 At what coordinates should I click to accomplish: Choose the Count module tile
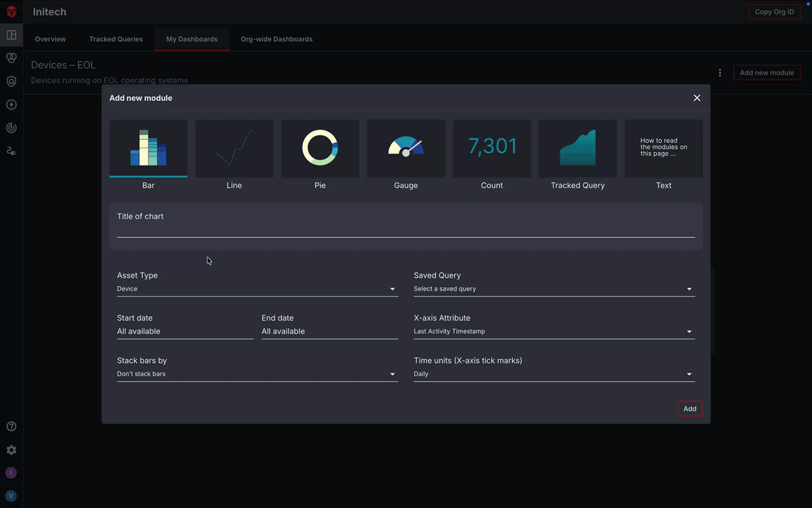(492, 148)
